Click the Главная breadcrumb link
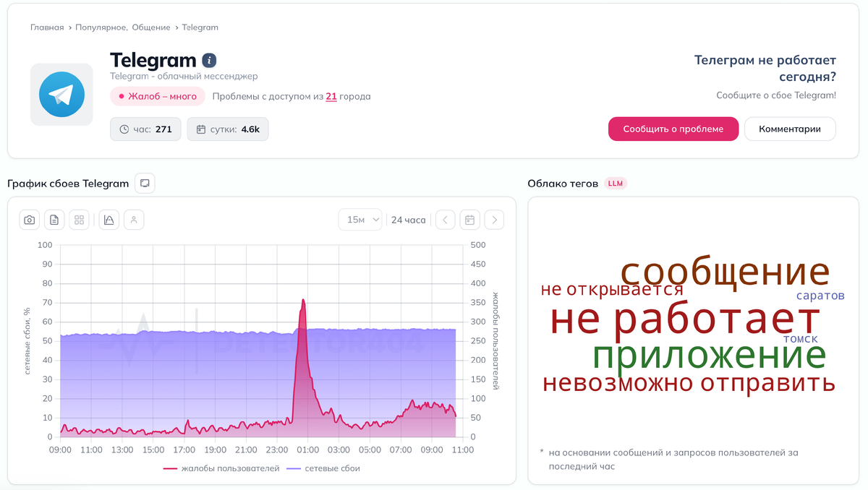Image resolution: width=868 pixels, height=490 pixels. 47,27
